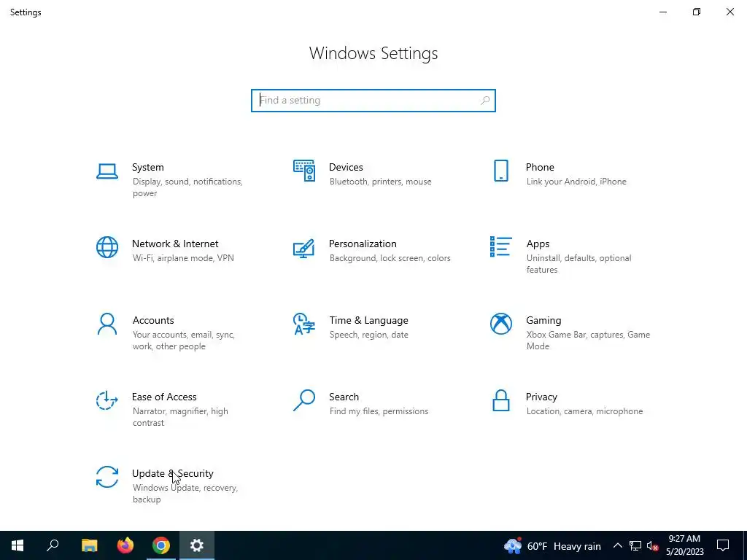Viewport: 747px width, 560px height.
Task: Open the Apps list icon
Action: 500,246
